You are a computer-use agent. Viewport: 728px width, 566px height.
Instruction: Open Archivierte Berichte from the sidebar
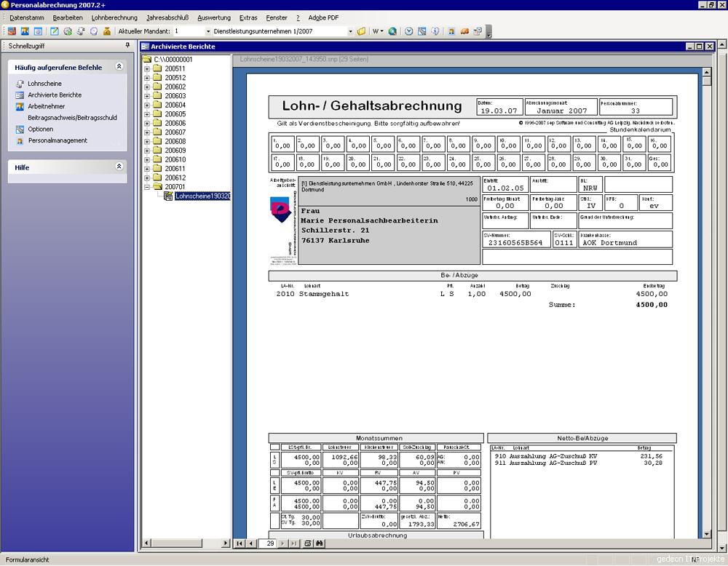55,95
